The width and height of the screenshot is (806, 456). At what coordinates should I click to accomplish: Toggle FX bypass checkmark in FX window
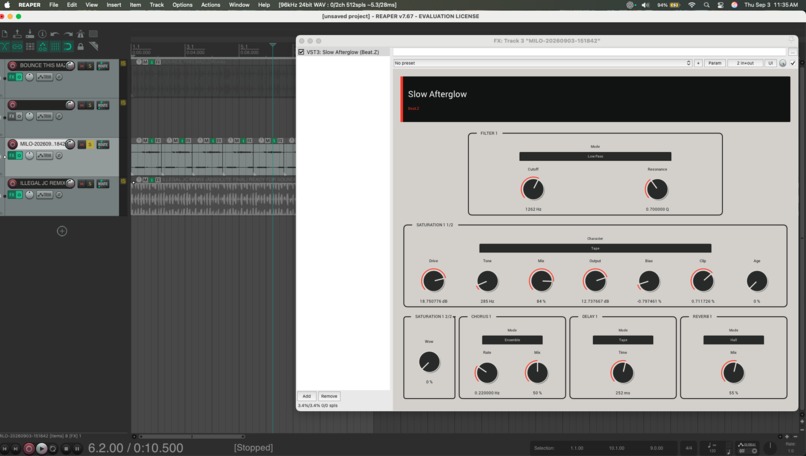[793, 63]
